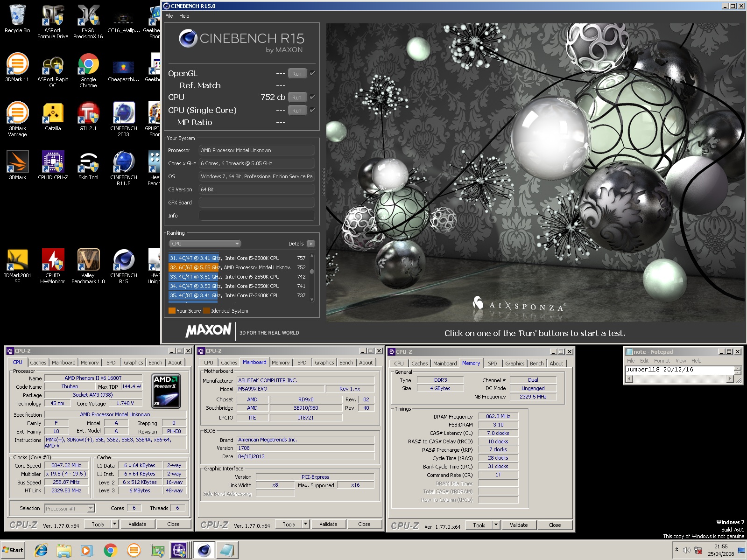The image size is (747, 560).
Task: Run the CPU Single Core benchmark
Action: [x=297, y=111]
